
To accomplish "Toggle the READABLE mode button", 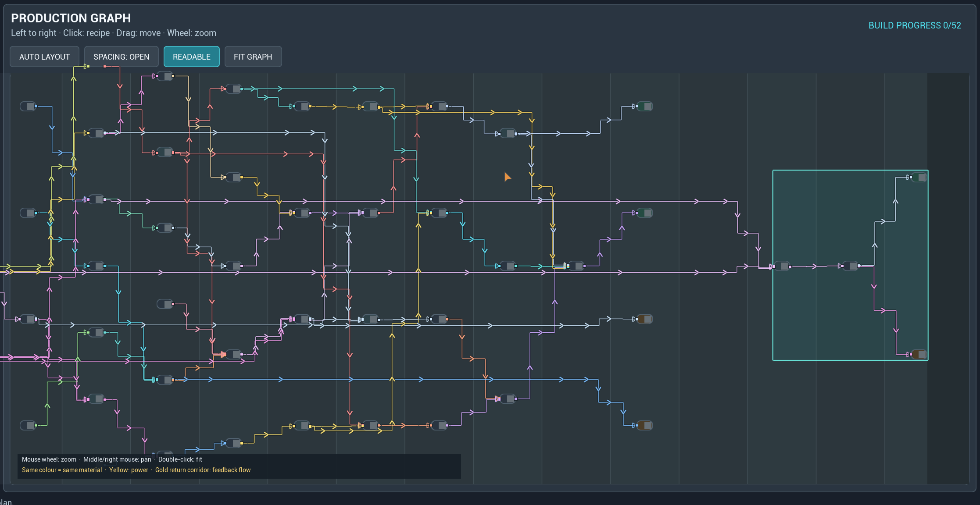I will click(191, 57).
